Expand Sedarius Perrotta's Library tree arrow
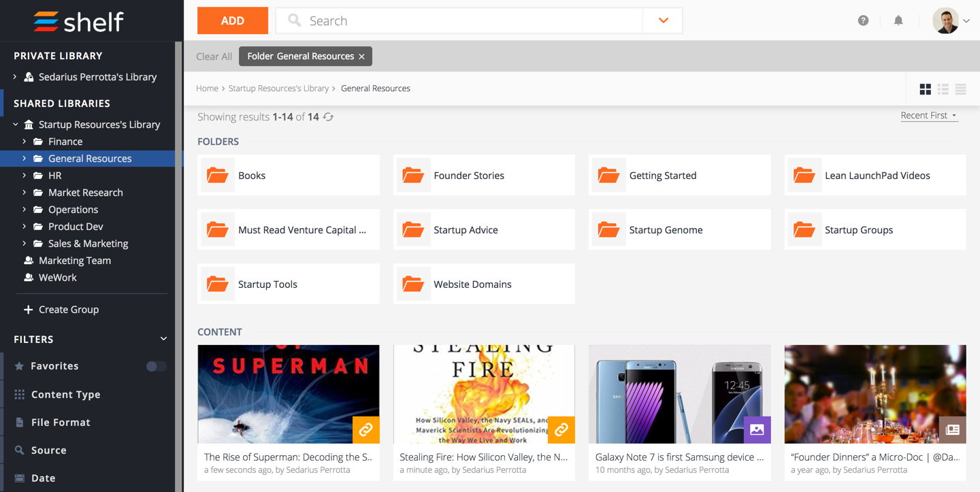This screenshot has width=980, height=492. pyautogui.click(x=15, y=77)
